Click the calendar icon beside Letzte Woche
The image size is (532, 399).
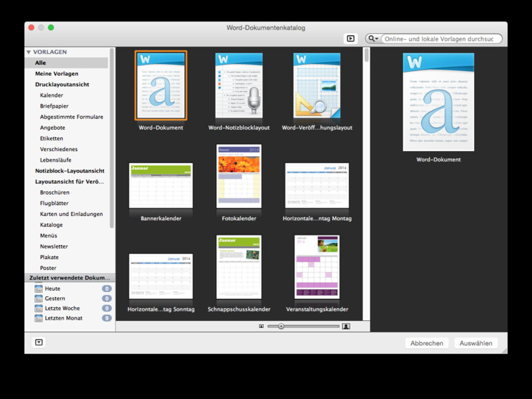coord(39,308)
